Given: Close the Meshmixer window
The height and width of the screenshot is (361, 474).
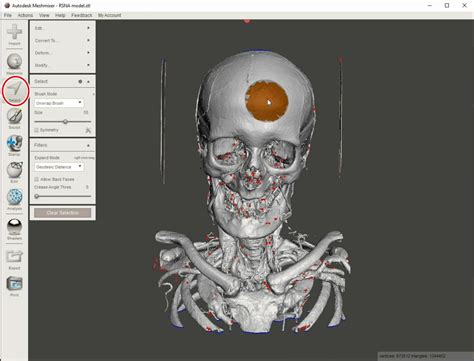Looking at the screenshot, I should (464, 5).
